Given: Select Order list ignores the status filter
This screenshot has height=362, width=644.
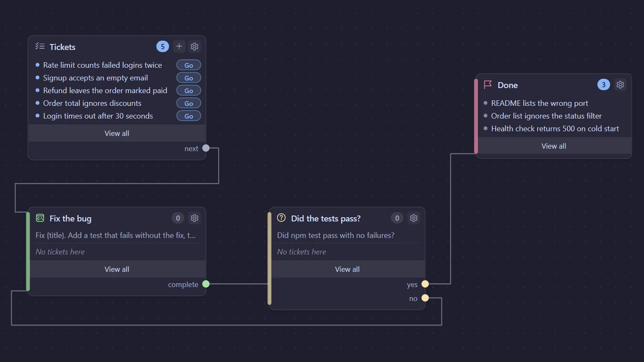Looking at the screenshot, I should tap(546, 116).
